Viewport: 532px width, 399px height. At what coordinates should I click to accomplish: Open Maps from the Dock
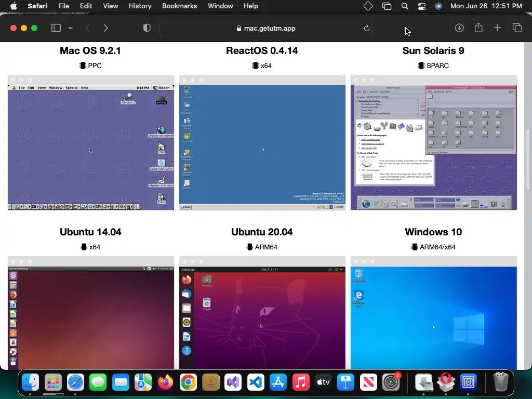click(143, 382)
